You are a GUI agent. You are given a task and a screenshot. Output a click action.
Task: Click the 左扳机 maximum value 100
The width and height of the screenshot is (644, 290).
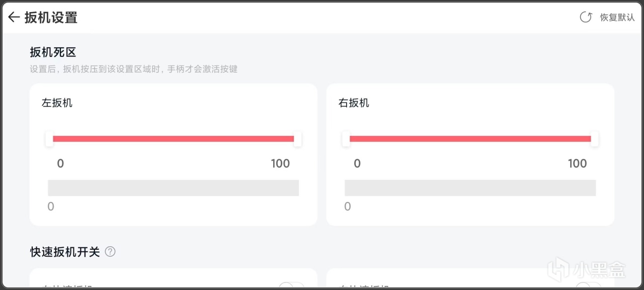280,164
